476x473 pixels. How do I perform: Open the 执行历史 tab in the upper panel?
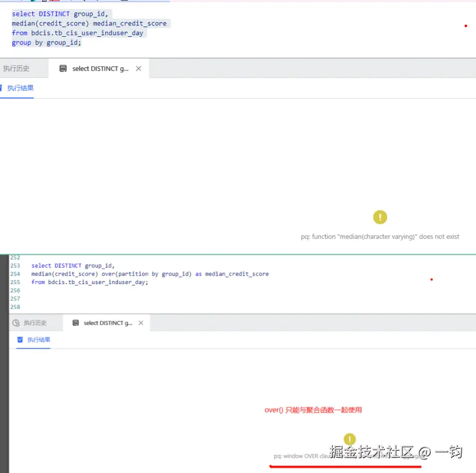[16, 68]
